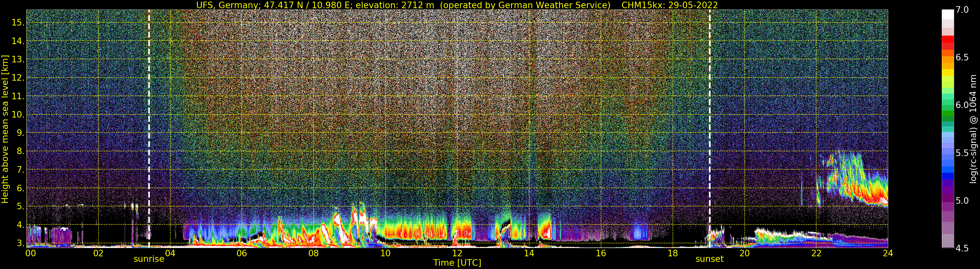Click the y-axis tick label "13."

18,59
